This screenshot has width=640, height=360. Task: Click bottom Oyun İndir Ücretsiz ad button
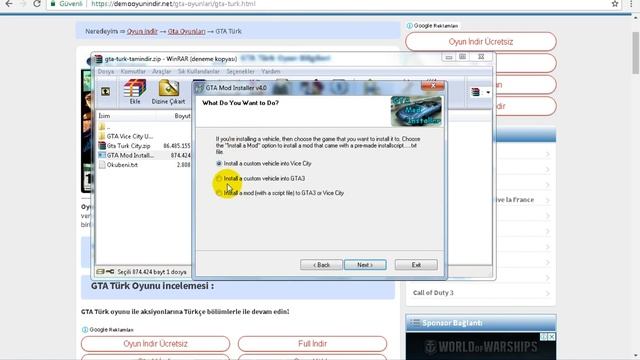156,344
